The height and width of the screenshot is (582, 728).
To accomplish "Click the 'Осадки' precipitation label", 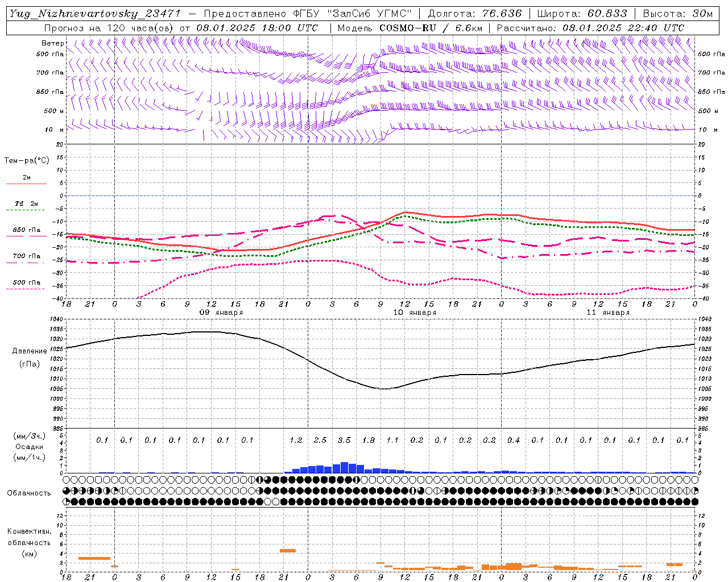I will tap(29, 447).
